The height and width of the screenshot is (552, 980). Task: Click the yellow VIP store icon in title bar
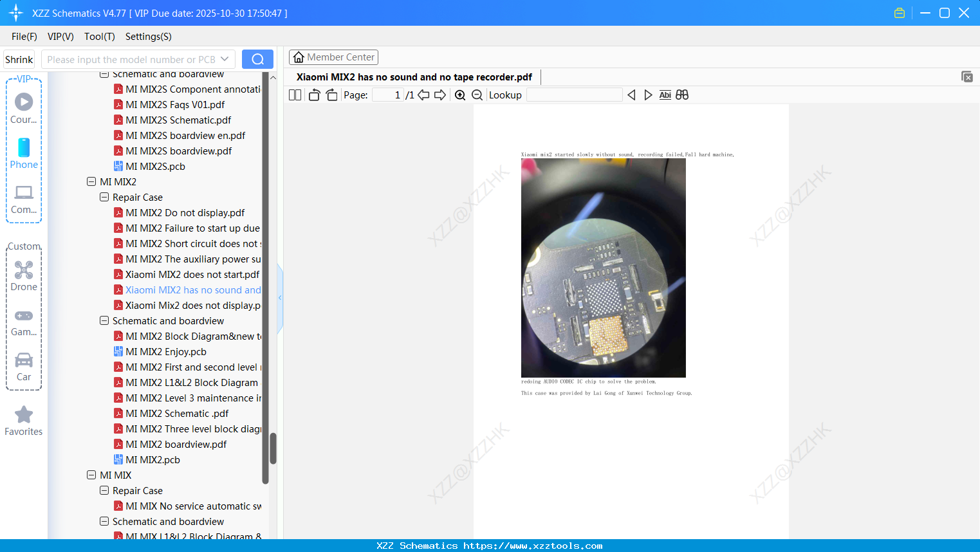pos(900,13)
